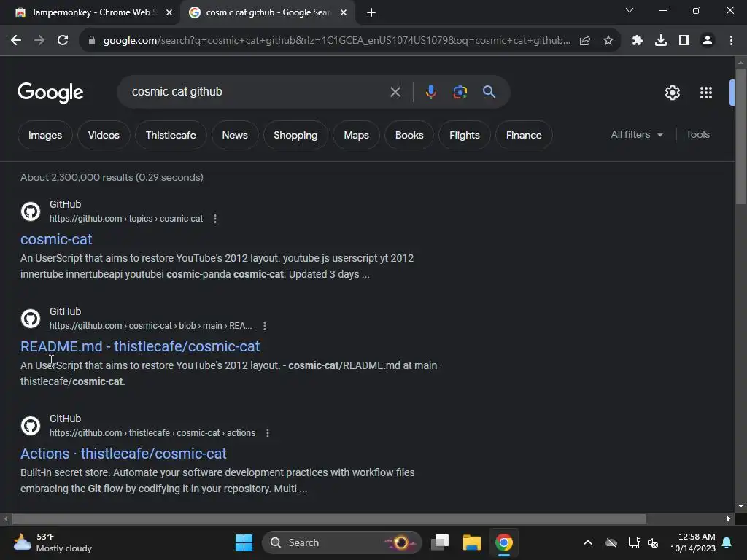Apply the Thistlecafe filter chip
This screenshot has width=747, height=560.
tap(171, 135)
